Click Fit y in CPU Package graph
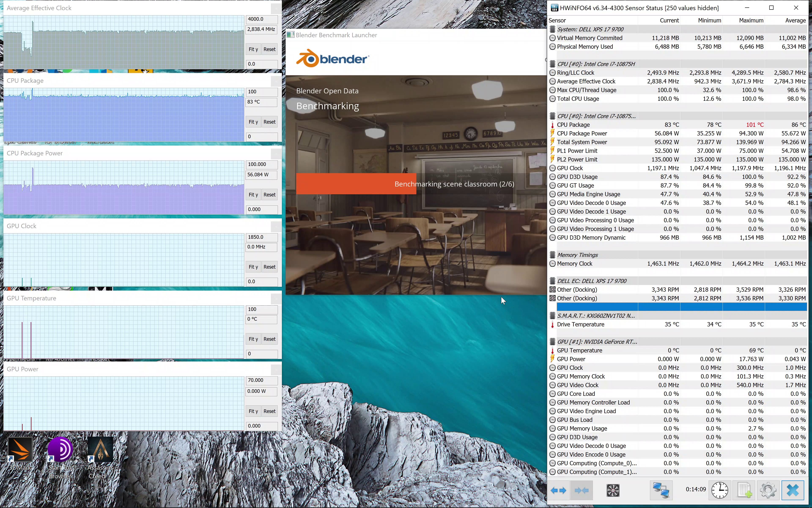Viewport: 812px width, 508px height. point(253,122)
